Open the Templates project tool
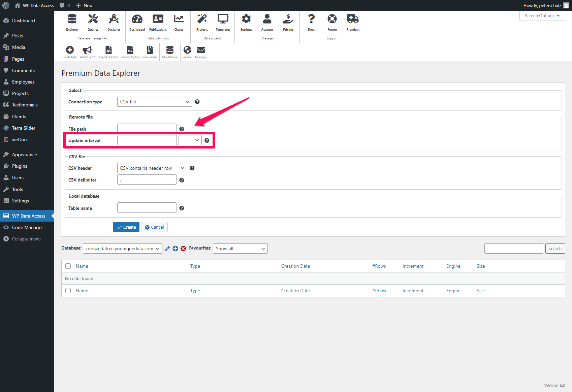 pos(223,22)
